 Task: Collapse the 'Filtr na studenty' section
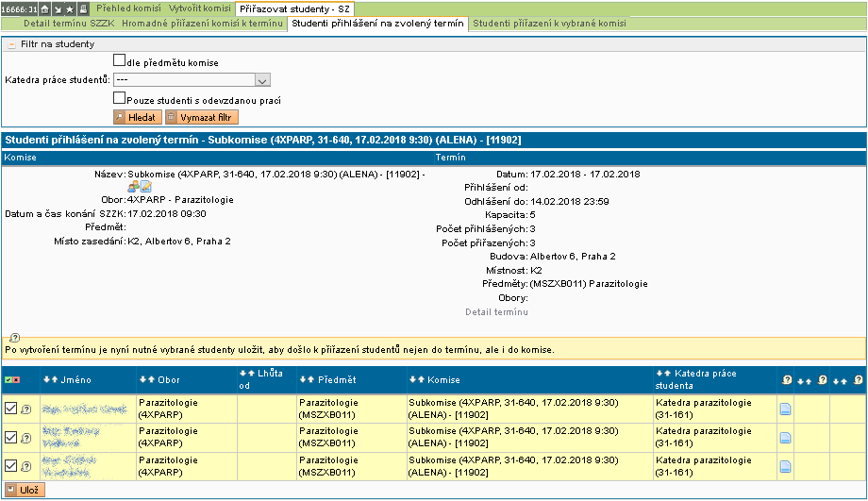click(x=11, y=44)
